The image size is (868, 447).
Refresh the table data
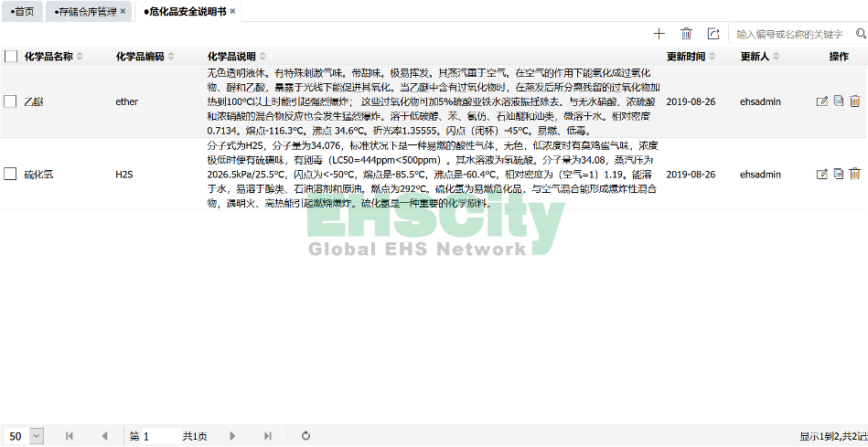pos(305,436)
